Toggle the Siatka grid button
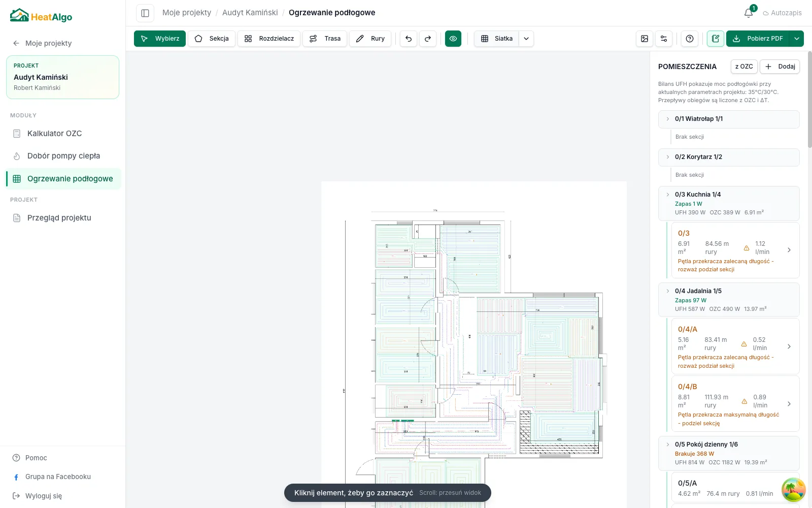The image size is (812, 508). (x=496, y=39)
